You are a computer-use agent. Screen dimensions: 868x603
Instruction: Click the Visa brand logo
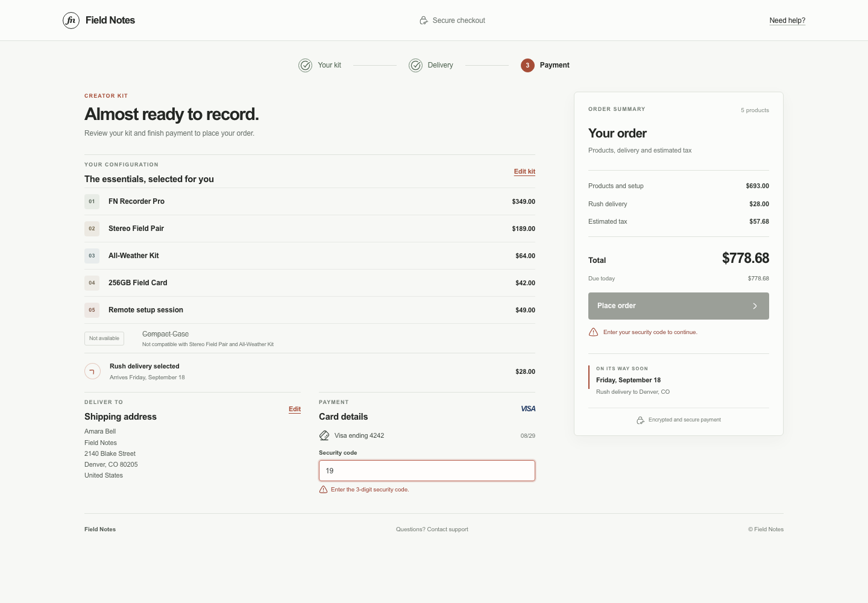click(x=528, y=409)
